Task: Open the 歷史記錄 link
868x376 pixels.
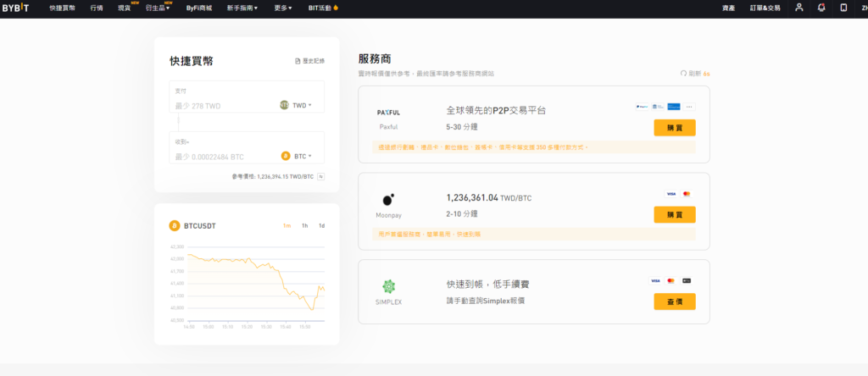Action: pyautogui.click(x=314, y=61)
